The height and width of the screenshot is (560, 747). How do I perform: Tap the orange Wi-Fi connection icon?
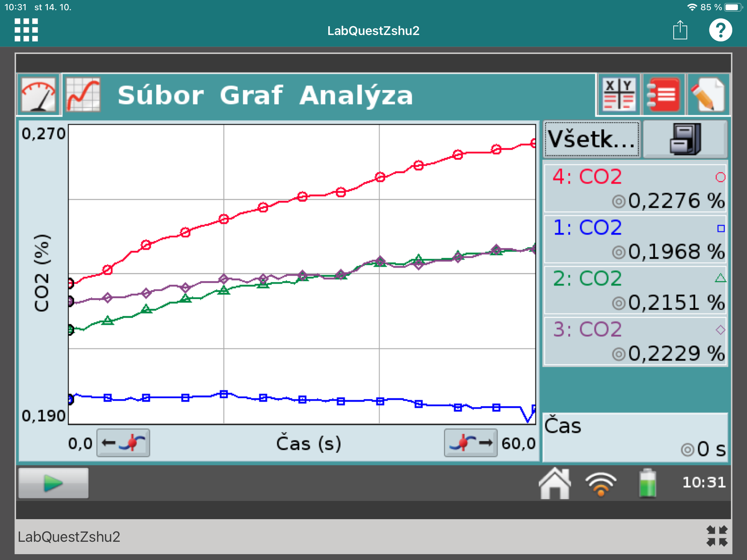tap(601, 484)
